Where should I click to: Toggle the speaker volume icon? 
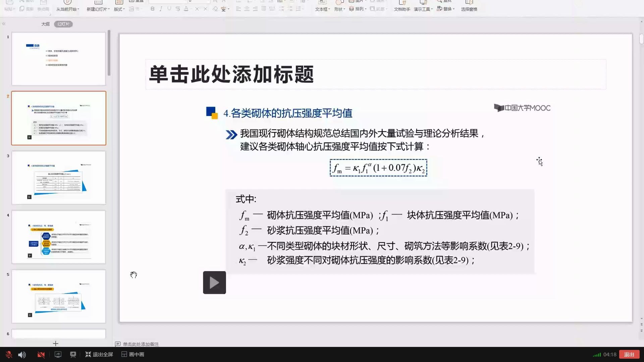22,355
